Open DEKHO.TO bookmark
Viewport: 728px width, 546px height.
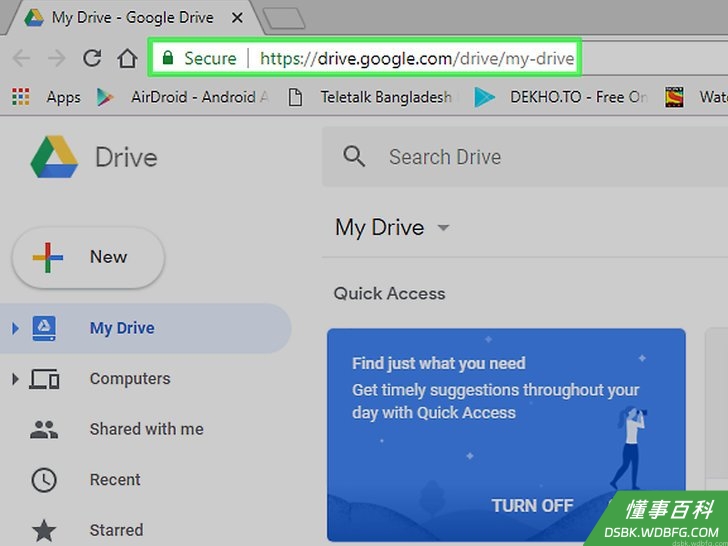(560, 97)
